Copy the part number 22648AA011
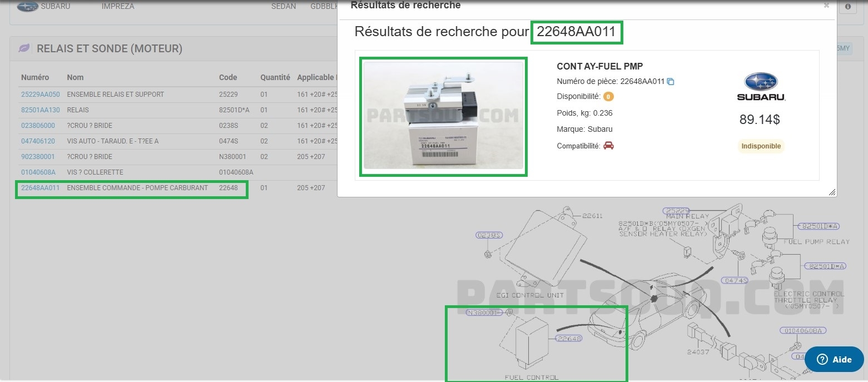868x382 pixels. point(671,82)
